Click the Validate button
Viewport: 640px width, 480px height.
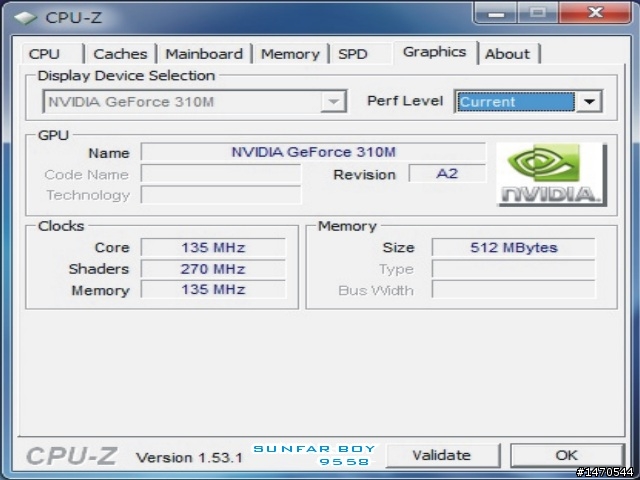[442, 456]
